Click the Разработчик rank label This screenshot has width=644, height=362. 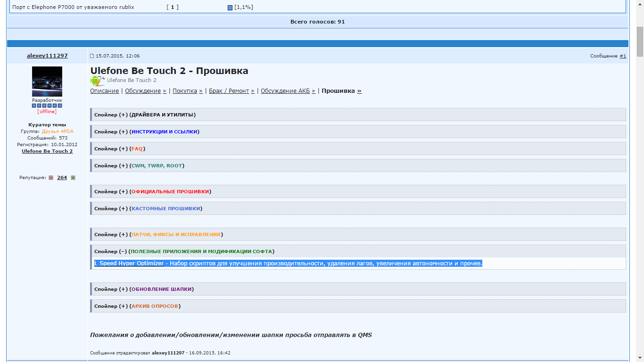pyautogui.click(x=47, y=100)
